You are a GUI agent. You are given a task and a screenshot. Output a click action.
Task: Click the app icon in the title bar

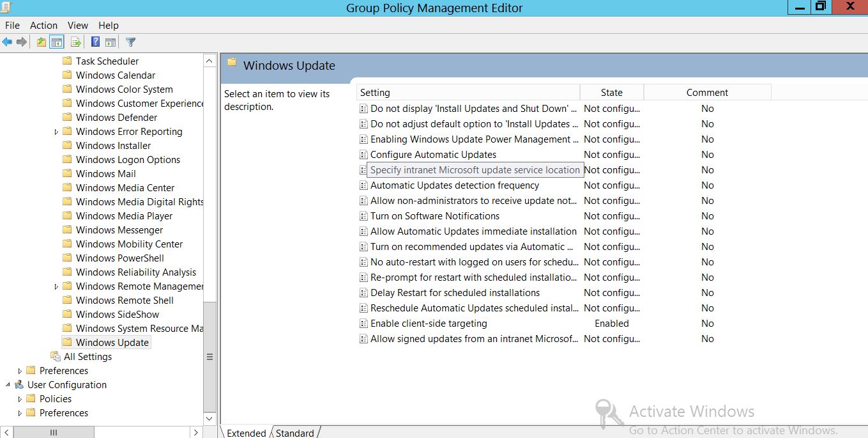(x=6, y=7)
